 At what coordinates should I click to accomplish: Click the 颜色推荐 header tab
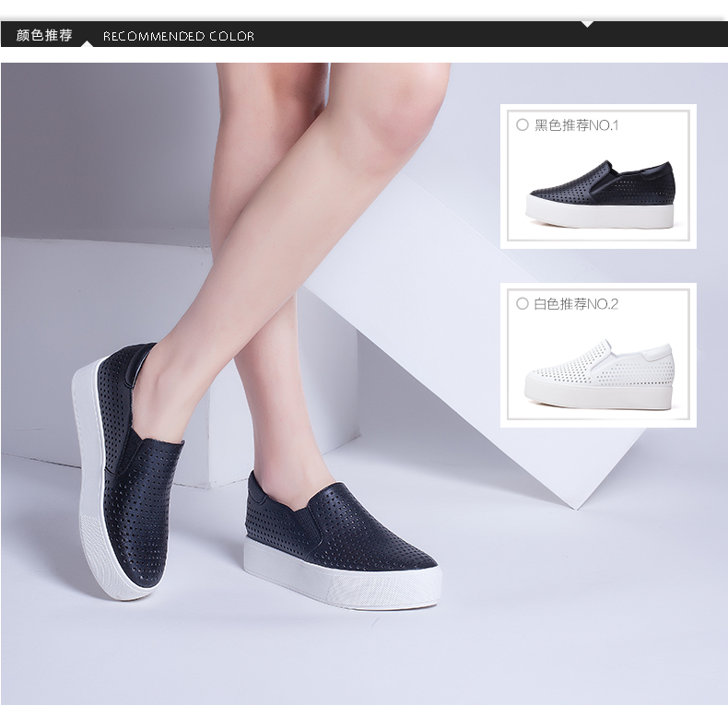44,36
